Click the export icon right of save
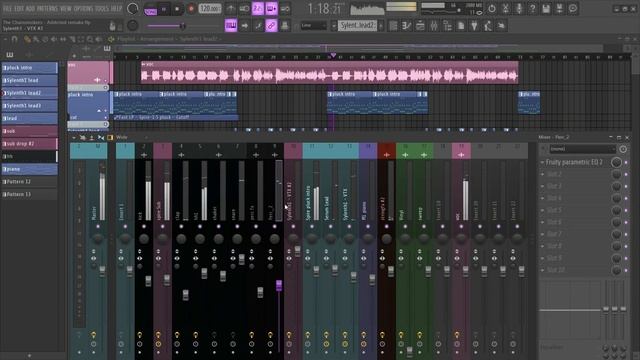640x360 pixels. [x=559, y=9]
